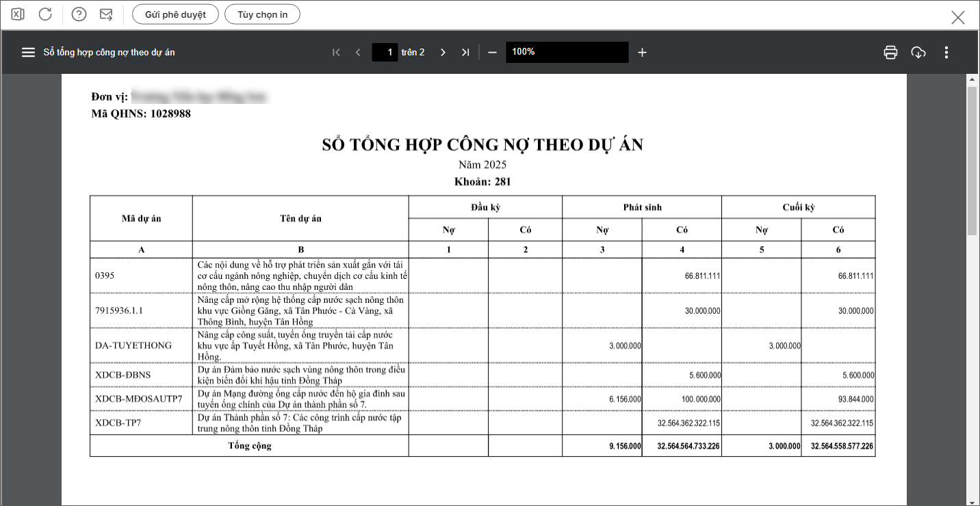Screen dimensions: 980x506
Task: Go to the first page
Action: pos(336,53)
